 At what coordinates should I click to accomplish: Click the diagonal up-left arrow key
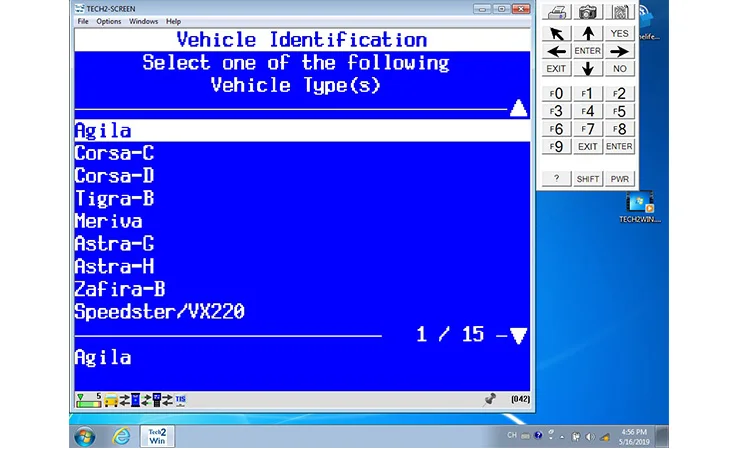click(x=556, y=33)
